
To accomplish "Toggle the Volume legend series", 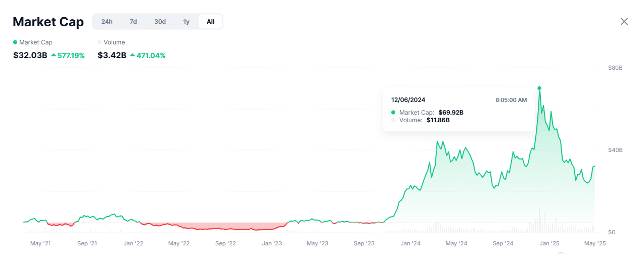I will (x=111, y=42).
